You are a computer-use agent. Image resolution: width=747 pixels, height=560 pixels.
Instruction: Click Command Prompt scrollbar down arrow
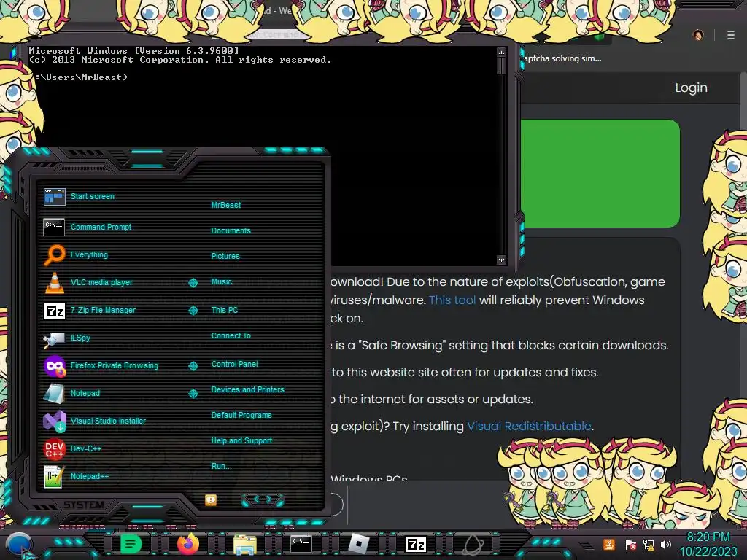coord(501,260)
